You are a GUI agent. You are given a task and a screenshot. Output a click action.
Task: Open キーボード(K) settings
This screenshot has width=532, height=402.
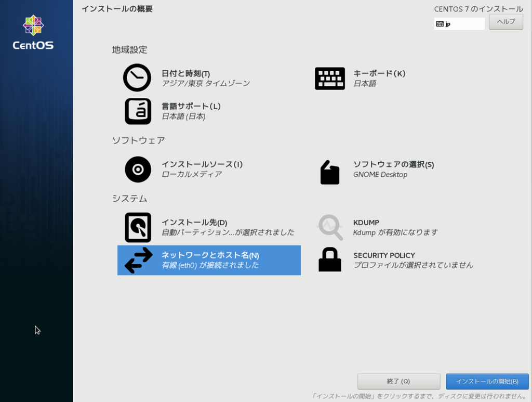tap(379, 73)
